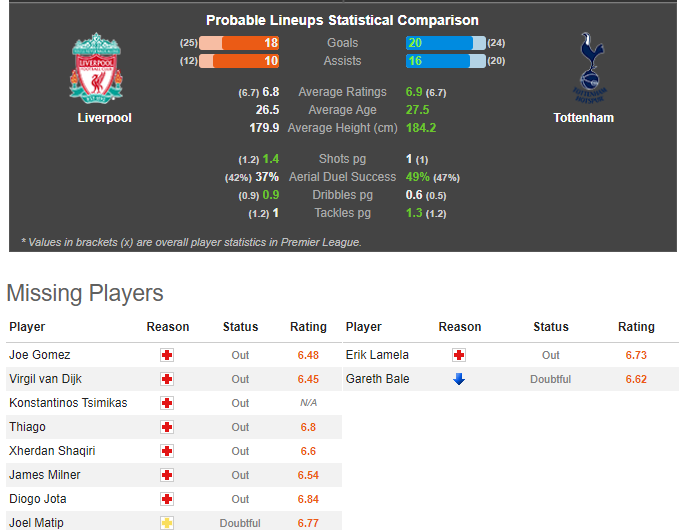Viewport: 682px width, 530px height.
Task: Click the Liverpool club crest
Action: coord(96,68)
